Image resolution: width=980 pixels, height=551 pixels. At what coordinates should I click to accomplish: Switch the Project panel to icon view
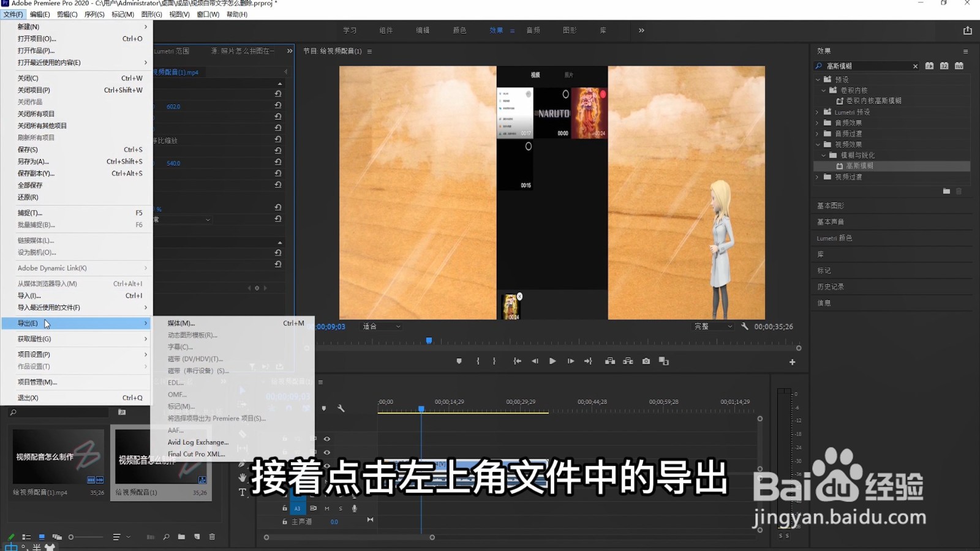42,536
